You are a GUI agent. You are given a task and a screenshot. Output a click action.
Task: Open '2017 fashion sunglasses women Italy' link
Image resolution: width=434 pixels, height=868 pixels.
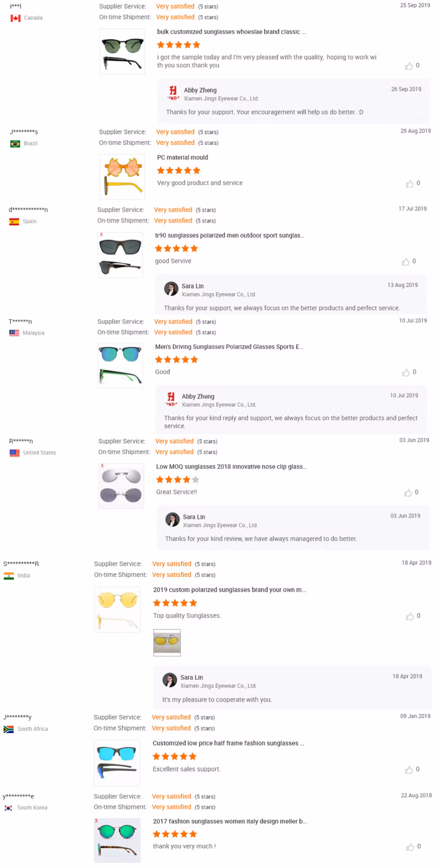tap(230, 821)
